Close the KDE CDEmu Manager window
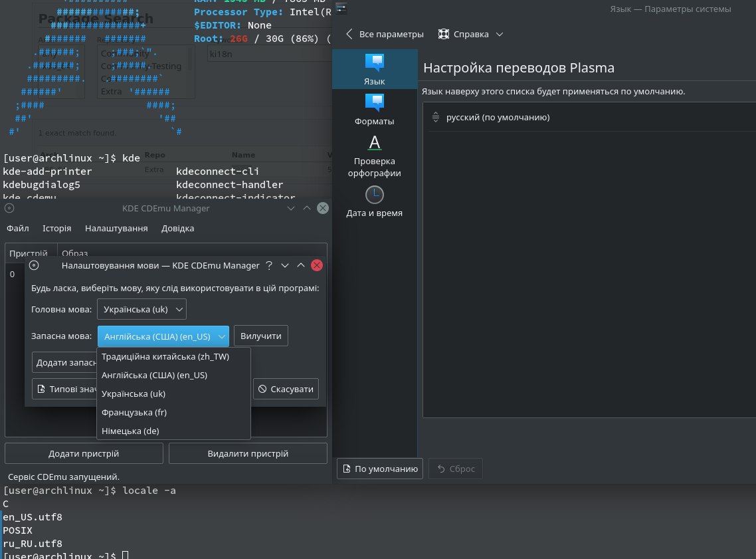 pyautogui.click(x=323, y=208)
